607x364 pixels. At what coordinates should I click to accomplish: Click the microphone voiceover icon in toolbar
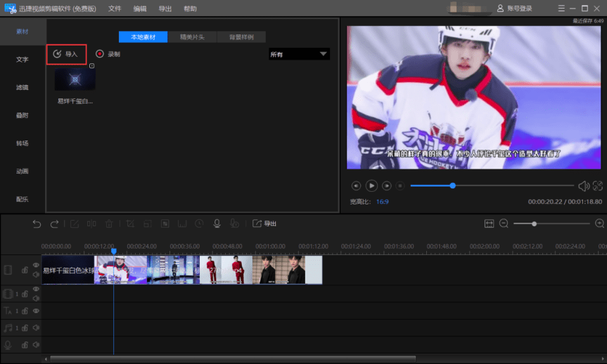(x=217, y=223)
